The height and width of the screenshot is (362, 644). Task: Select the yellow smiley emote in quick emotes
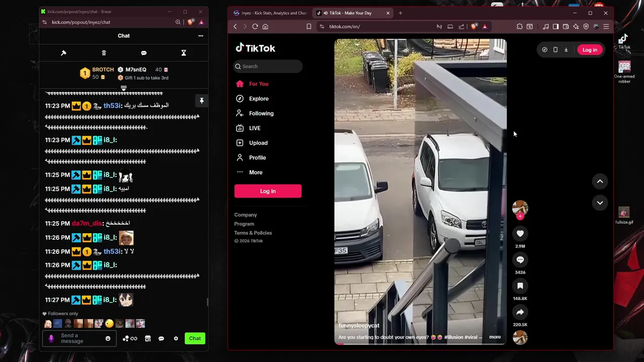coord(109,324)
